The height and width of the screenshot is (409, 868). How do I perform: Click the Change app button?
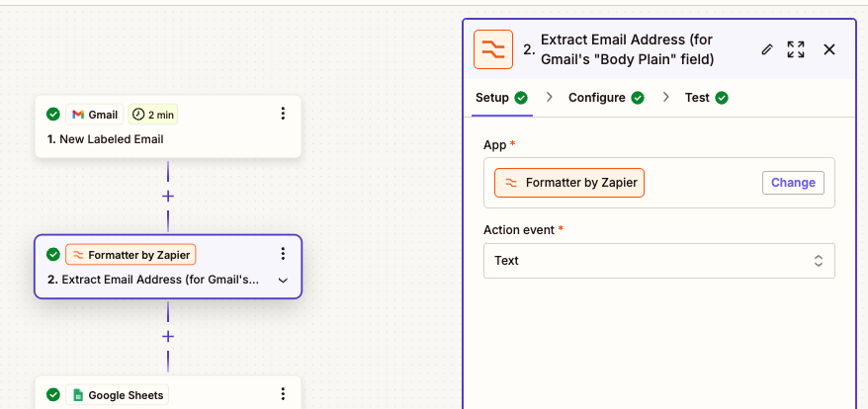pos(793,183)
